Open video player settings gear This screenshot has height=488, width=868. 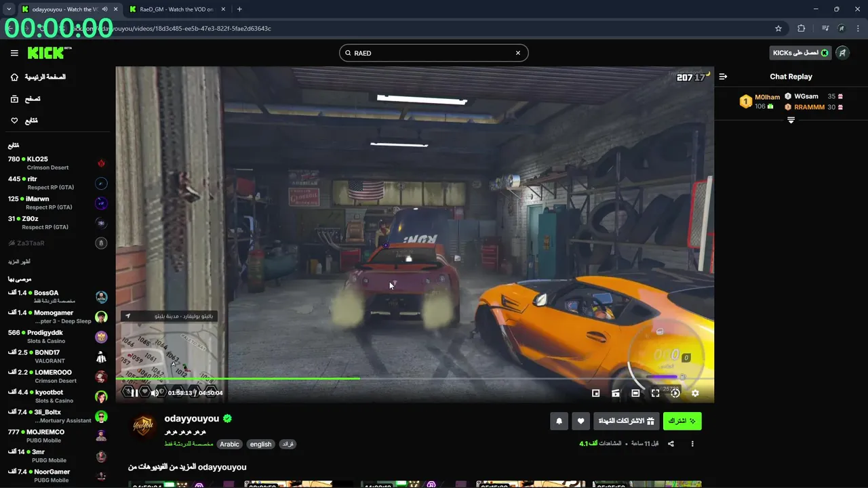tap(695, 393)
